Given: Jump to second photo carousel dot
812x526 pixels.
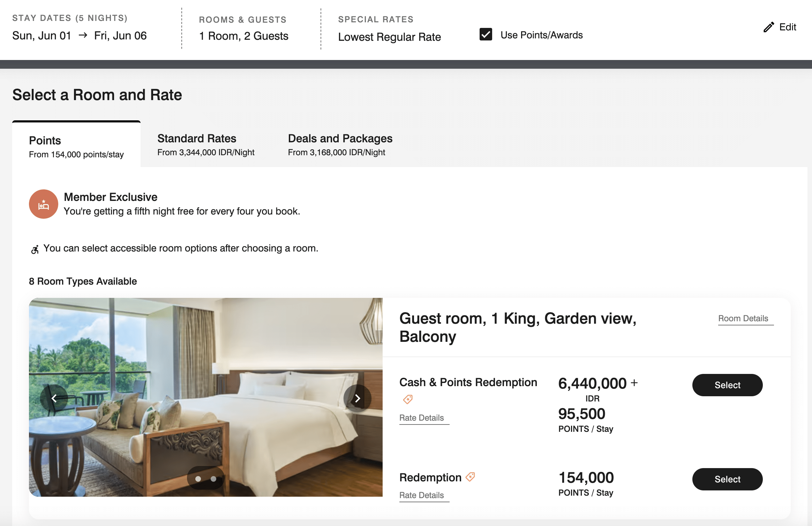Looking at the screenshot, I should (213, 479).
